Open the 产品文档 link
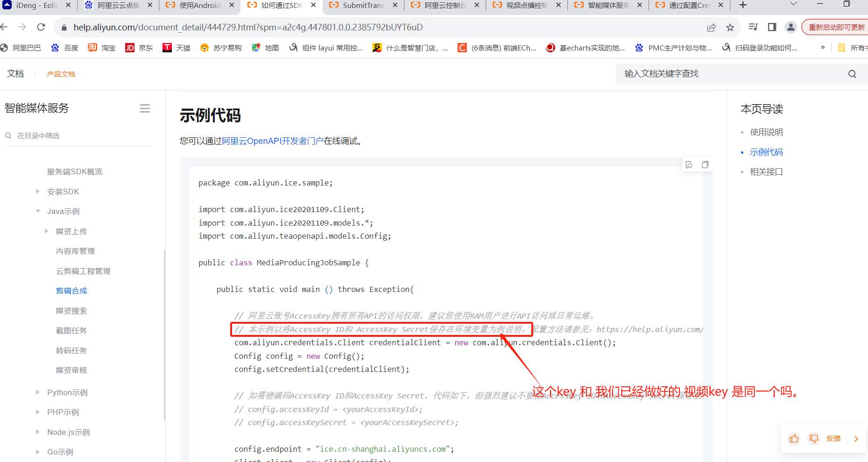 tap(61, 74)
